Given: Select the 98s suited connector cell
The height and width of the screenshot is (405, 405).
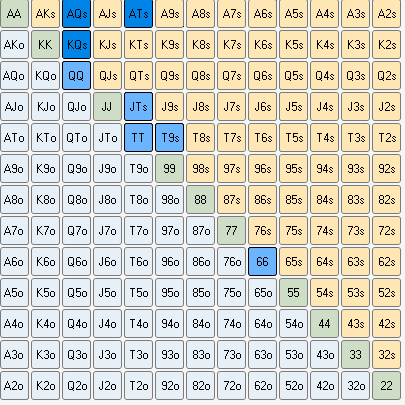Looking at the screenshot, I should (x=200, y=169).
